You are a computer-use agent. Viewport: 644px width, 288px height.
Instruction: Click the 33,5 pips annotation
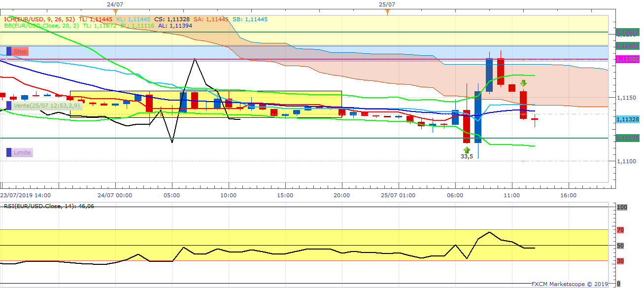tap(467, 156)
